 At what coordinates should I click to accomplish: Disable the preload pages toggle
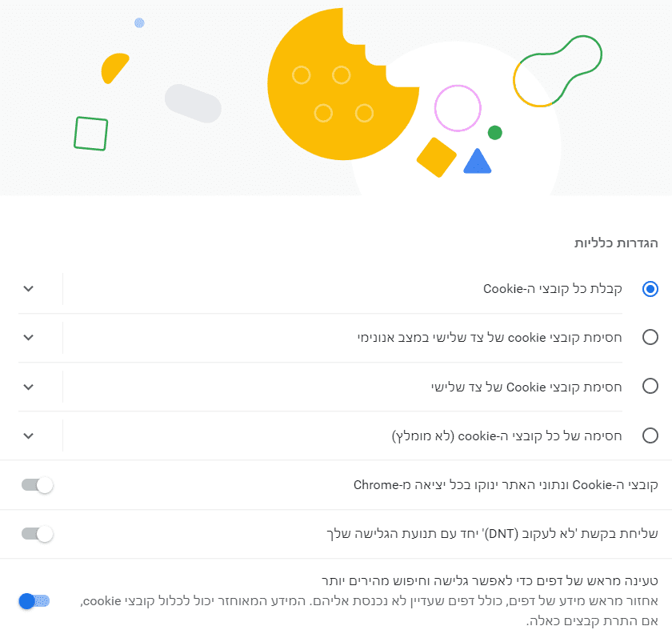coord(35,600)
